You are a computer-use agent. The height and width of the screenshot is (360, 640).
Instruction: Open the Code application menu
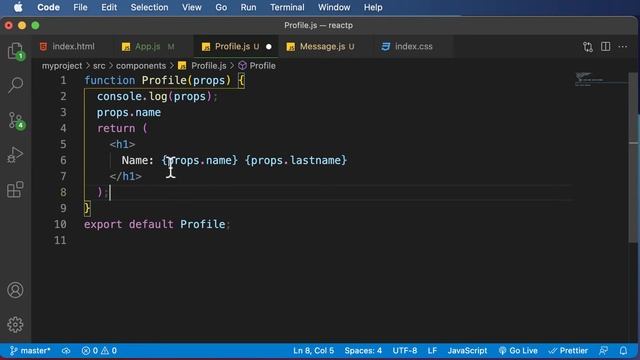tap(48, 7)
